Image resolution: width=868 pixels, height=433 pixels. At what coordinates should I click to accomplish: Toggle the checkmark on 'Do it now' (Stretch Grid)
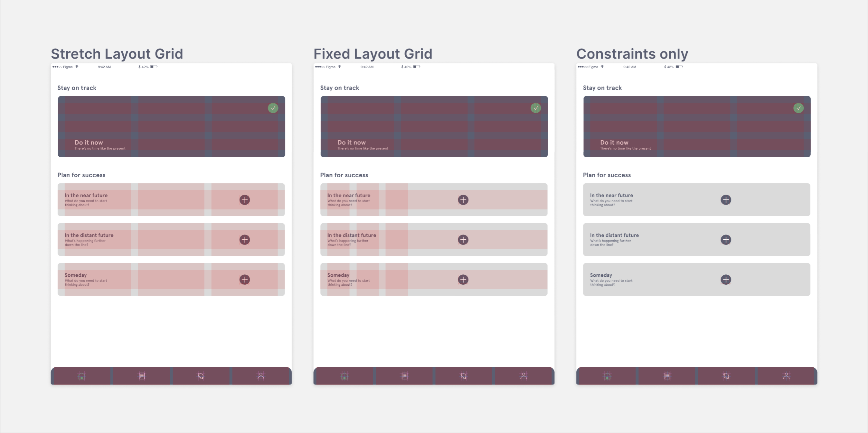click(x=273, y=108)
